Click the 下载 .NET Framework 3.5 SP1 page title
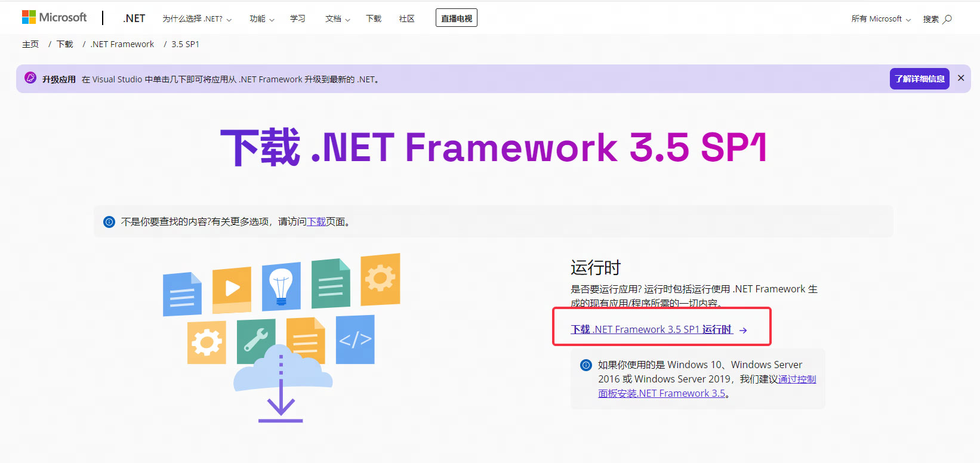The image size is (980, 463). (494, 147)
